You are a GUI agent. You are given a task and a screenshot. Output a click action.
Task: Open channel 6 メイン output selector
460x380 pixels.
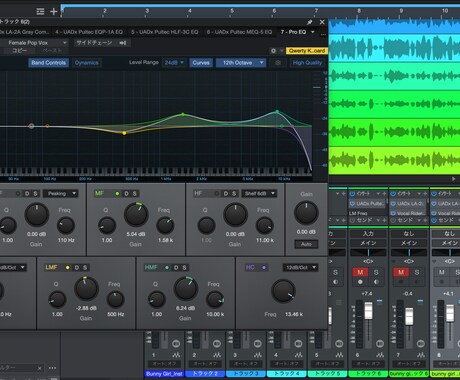pyautogui.click(x=368, y=243)
